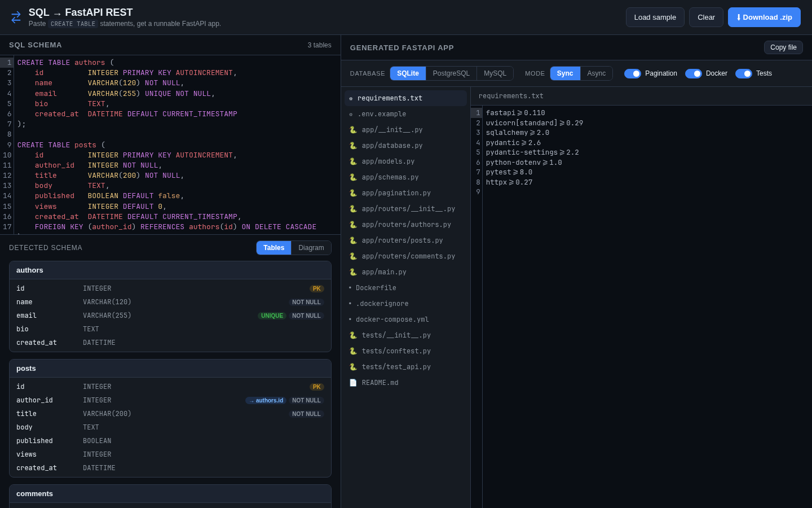This screenshot has width=812, height=508.
Task: Open tests/test_api.py file name
Action: click(x=396, y=367)
